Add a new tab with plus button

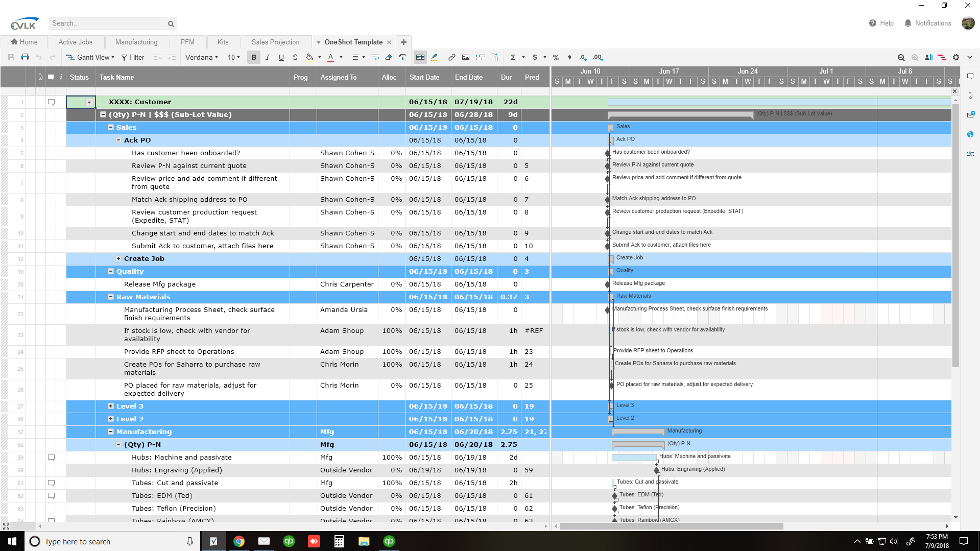(x=403, y=42)
